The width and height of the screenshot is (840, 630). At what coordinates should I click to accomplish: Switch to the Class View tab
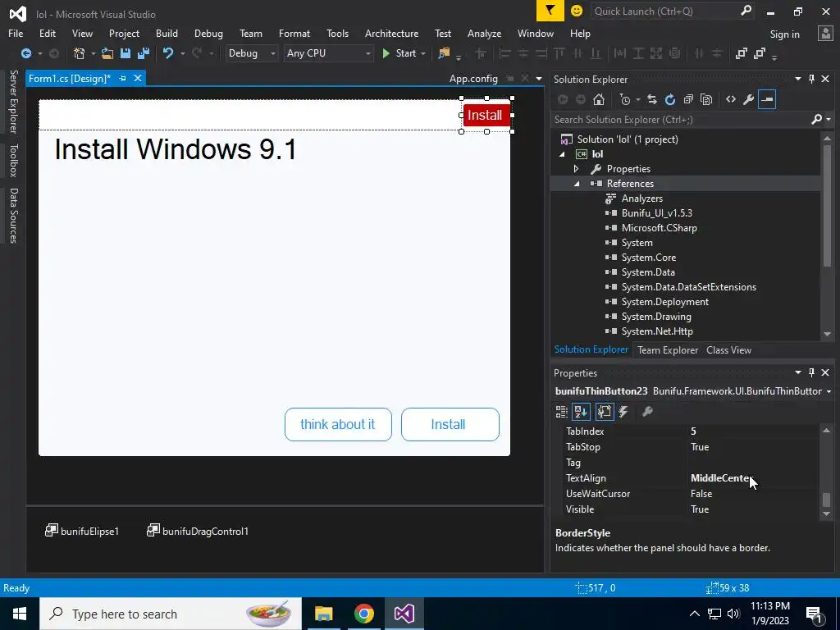(x=728, y=349)
